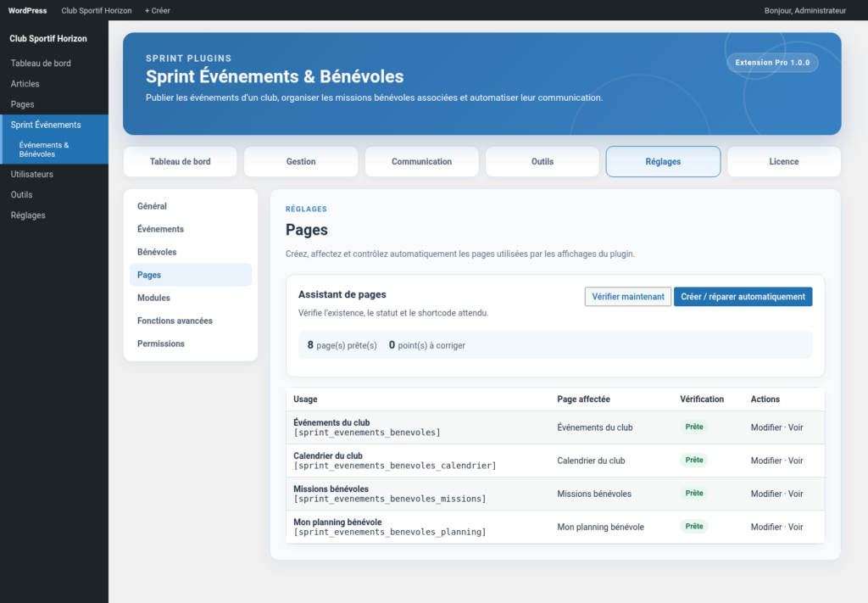The width and height of the screenshot is (868, 603).
Task: Select the Outils plugin tab
Action: point(542,162)
